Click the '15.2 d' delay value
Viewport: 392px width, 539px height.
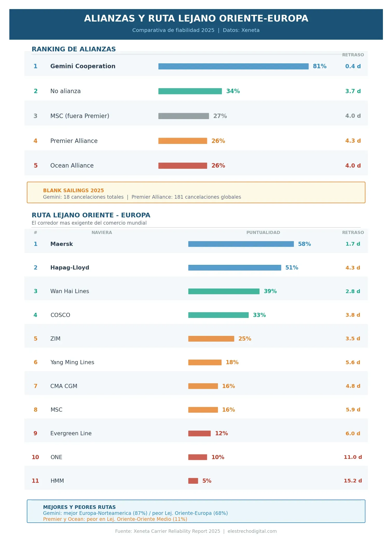tap(353, 481)
